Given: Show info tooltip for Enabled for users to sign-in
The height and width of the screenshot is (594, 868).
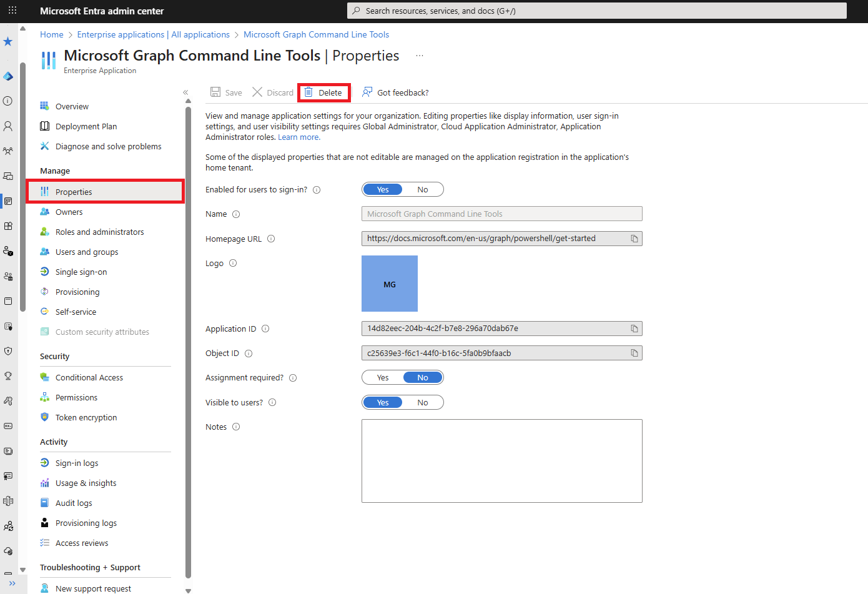Looking at the screenshot, I should (317, 190).
